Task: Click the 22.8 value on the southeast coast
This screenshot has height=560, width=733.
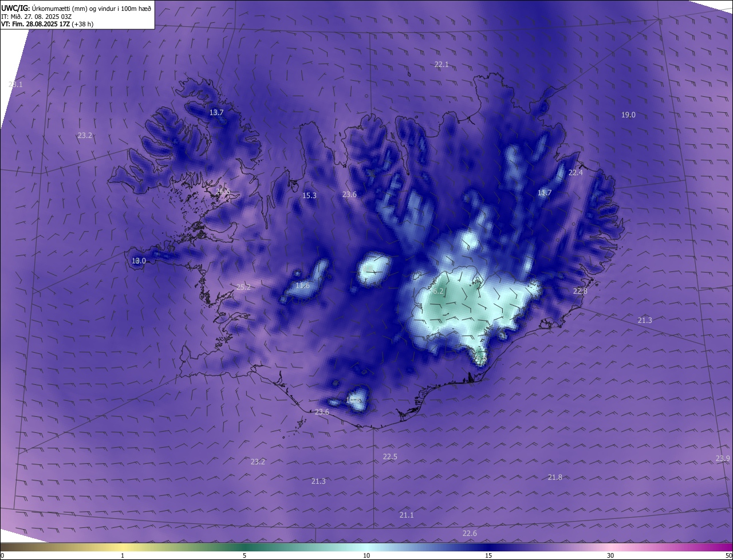Action: (x=580, y=291)
